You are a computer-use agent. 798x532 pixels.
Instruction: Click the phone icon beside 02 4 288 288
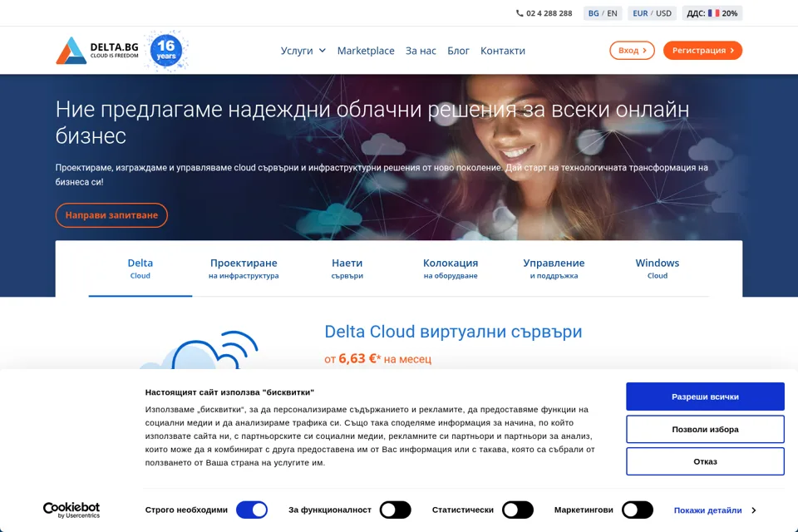pyautogui.click(x=520, y=13)
